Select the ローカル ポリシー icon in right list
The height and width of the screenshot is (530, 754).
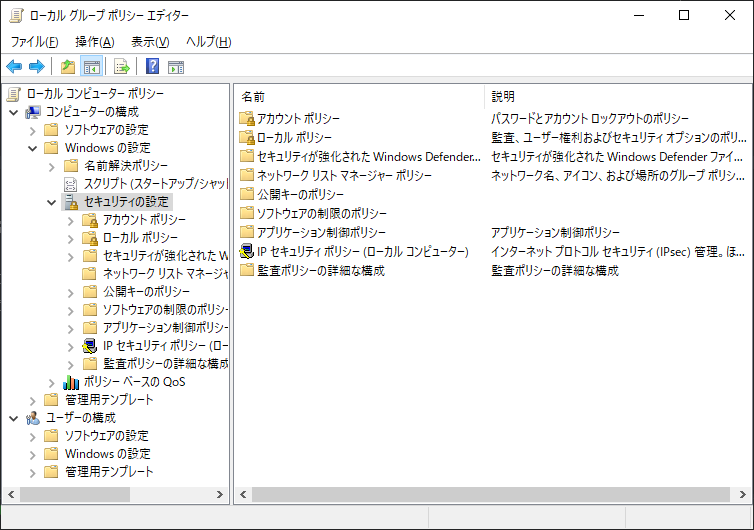pos(247,138)
